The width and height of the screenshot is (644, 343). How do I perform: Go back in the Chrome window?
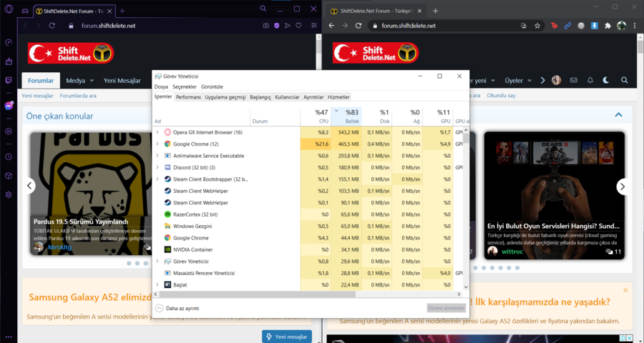(x=331, y=26)
